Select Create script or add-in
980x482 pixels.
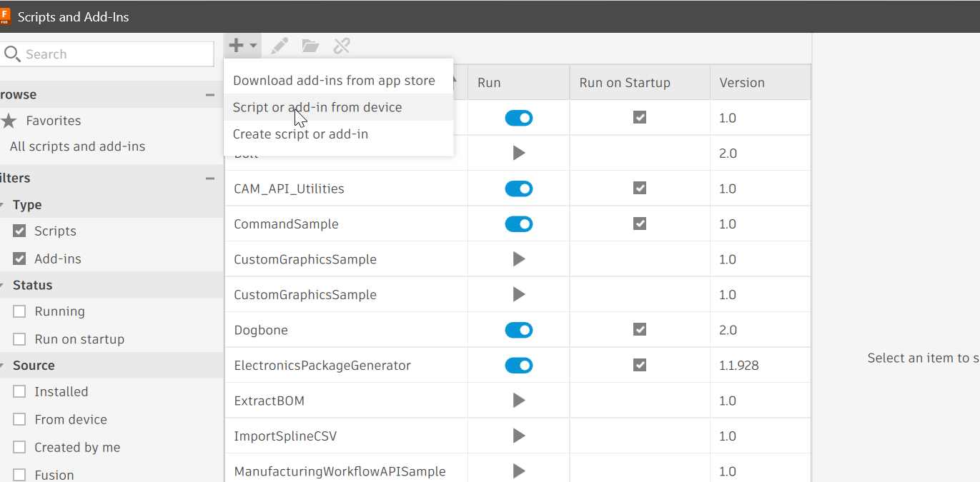(300, 134)
